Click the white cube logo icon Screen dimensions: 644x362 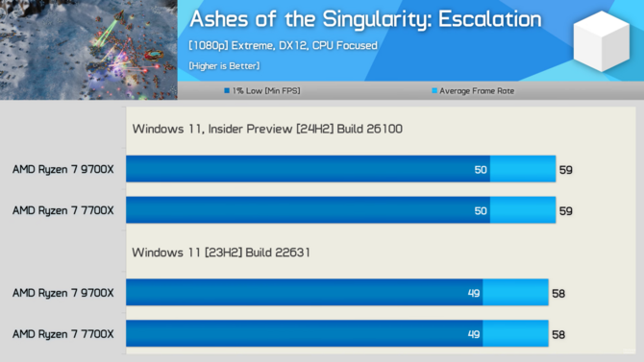click(602, 41)
